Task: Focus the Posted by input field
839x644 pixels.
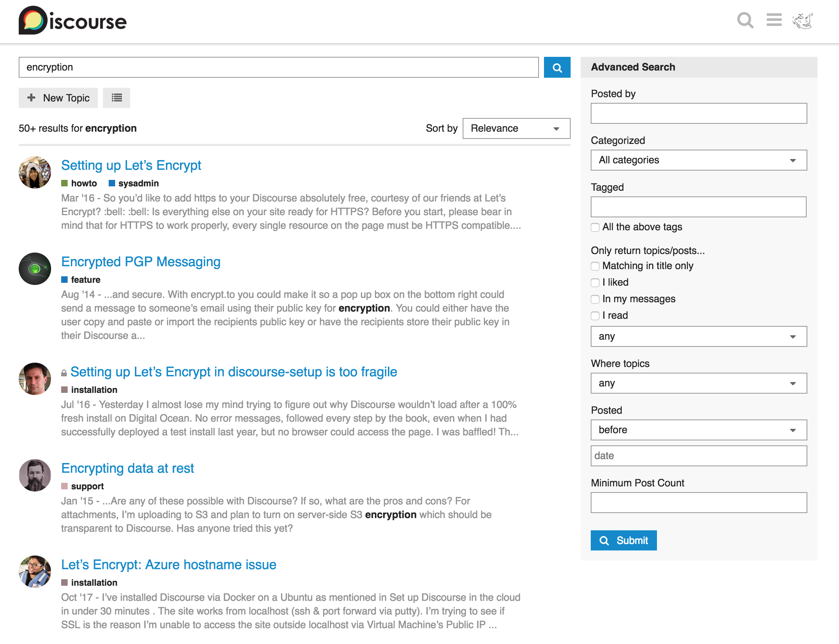Action: (698, 113)
